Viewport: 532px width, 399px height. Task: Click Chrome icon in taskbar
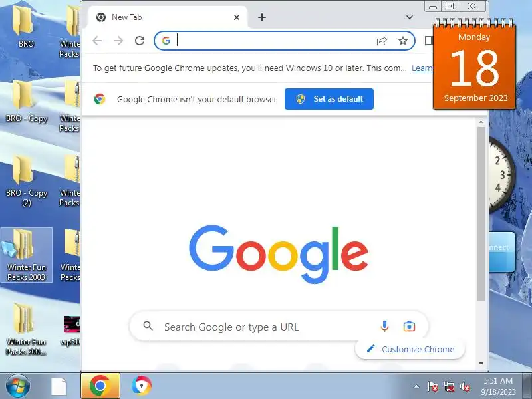click(x=100, y=386)
